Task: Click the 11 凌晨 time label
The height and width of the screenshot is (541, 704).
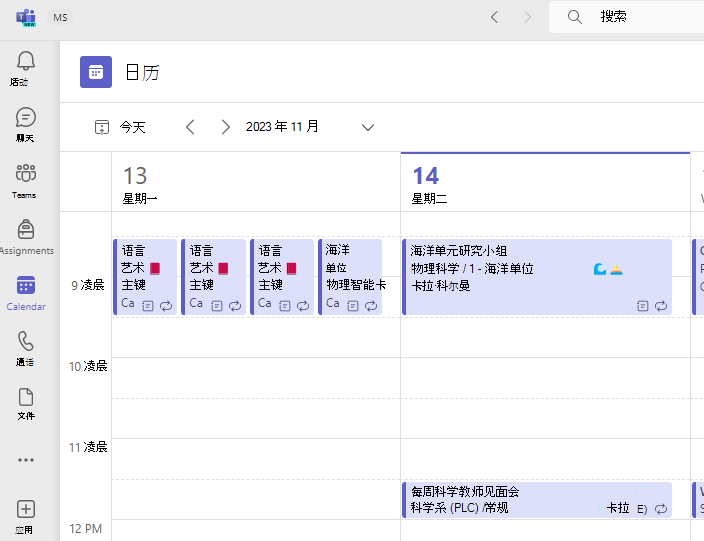Action: tap(88, 447)
